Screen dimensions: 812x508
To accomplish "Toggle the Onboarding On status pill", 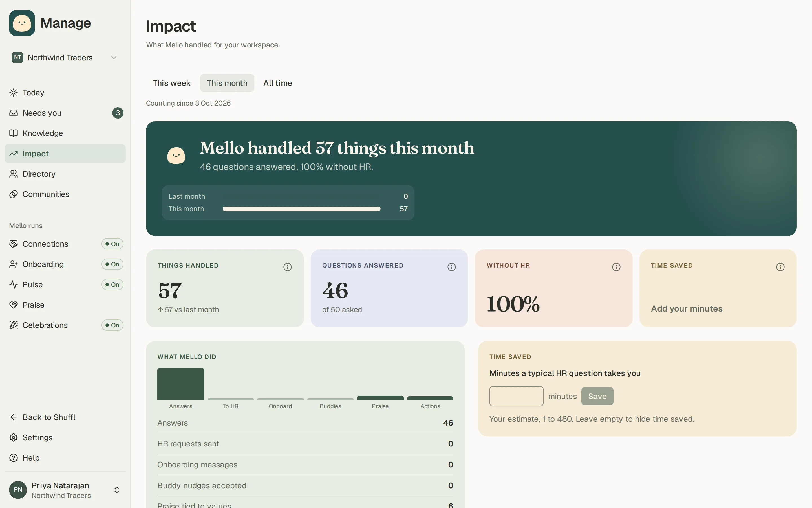I will click(112, 264).
